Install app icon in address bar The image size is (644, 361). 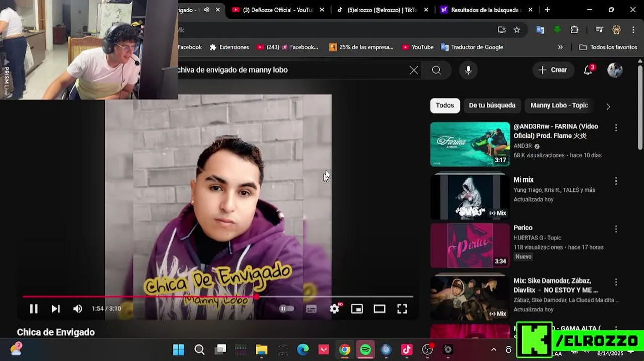(501, 30)
